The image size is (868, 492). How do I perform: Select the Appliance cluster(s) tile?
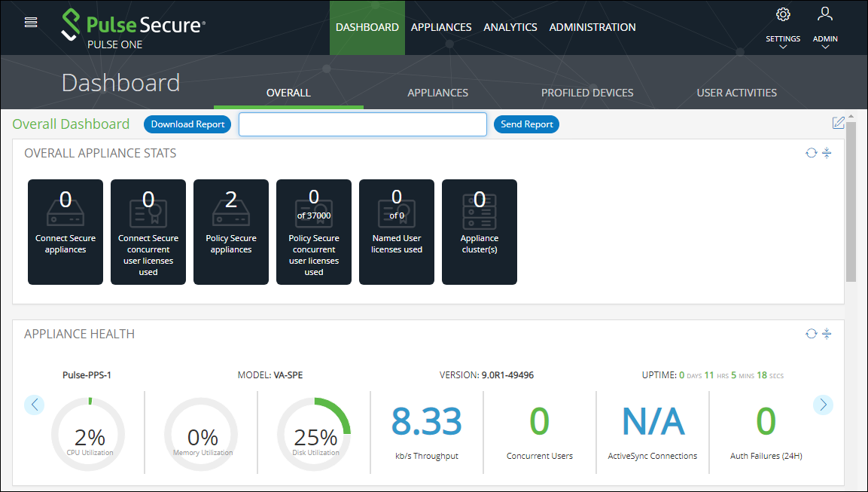480,232
